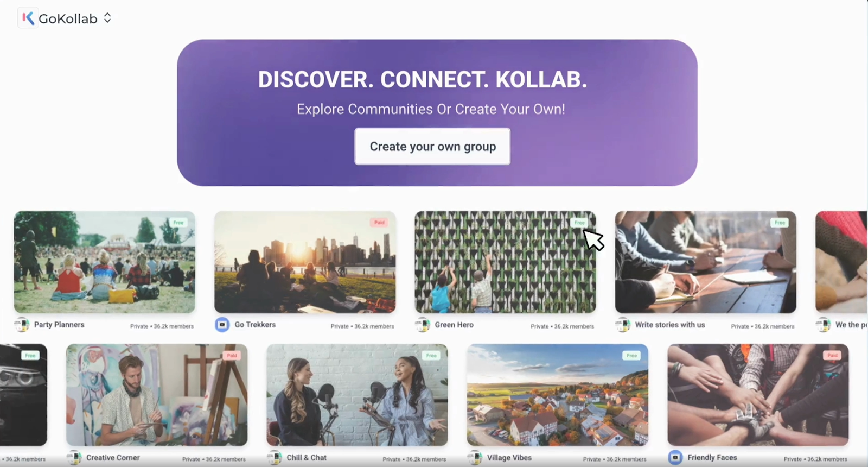Open the Go Trekkers skyline thumbnail
This screenshot has height=467, width=868.
(x=305, y=262)
